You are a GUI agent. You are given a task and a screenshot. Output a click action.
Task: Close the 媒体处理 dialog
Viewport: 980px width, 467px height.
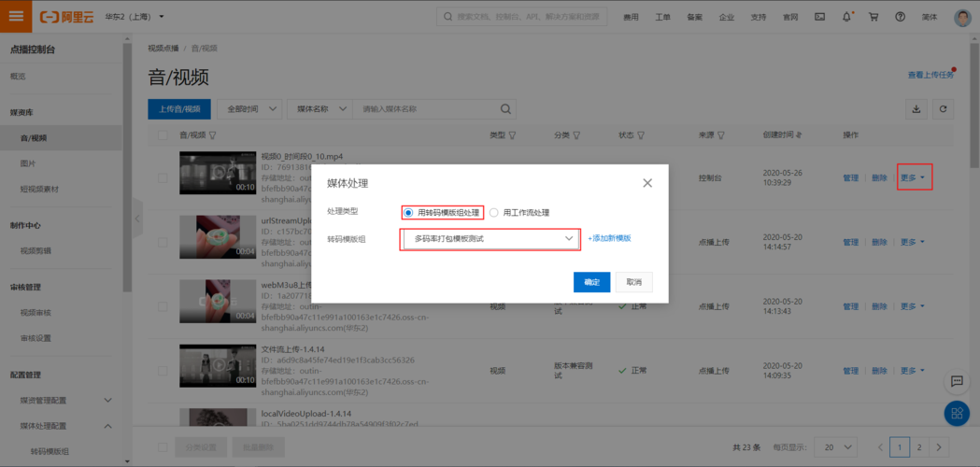(647, 183)
